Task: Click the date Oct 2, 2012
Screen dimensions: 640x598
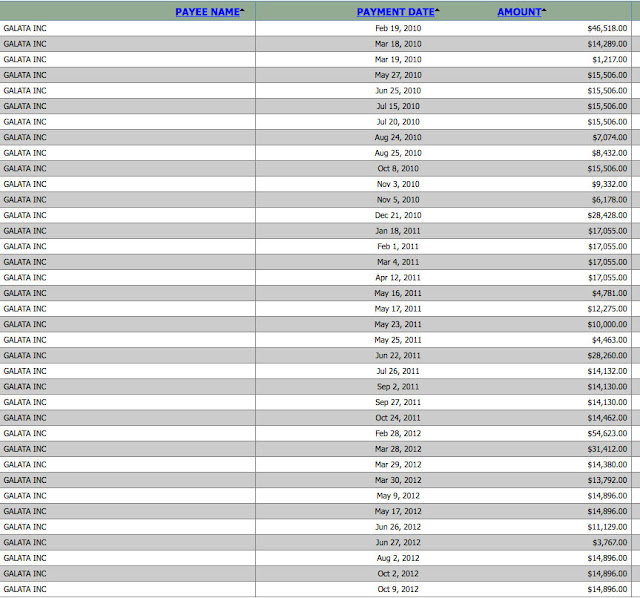Action: (x=398, y=574)
